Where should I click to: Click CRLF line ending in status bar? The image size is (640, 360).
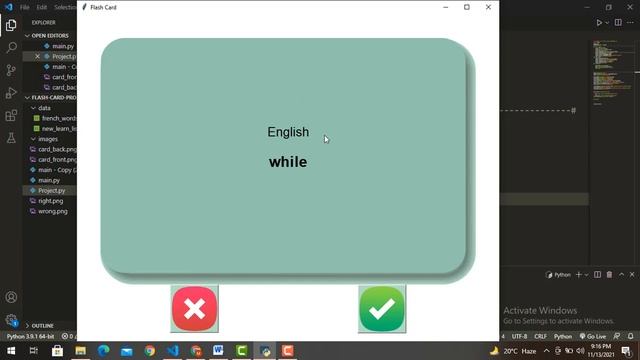540,336
